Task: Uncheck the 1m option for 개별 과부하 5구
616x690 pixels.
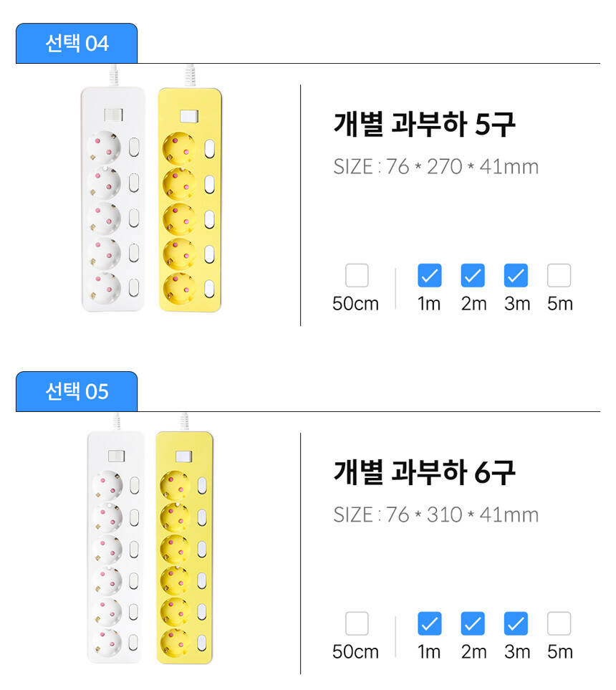Action: pyautogui.click(x=429, y=276)
